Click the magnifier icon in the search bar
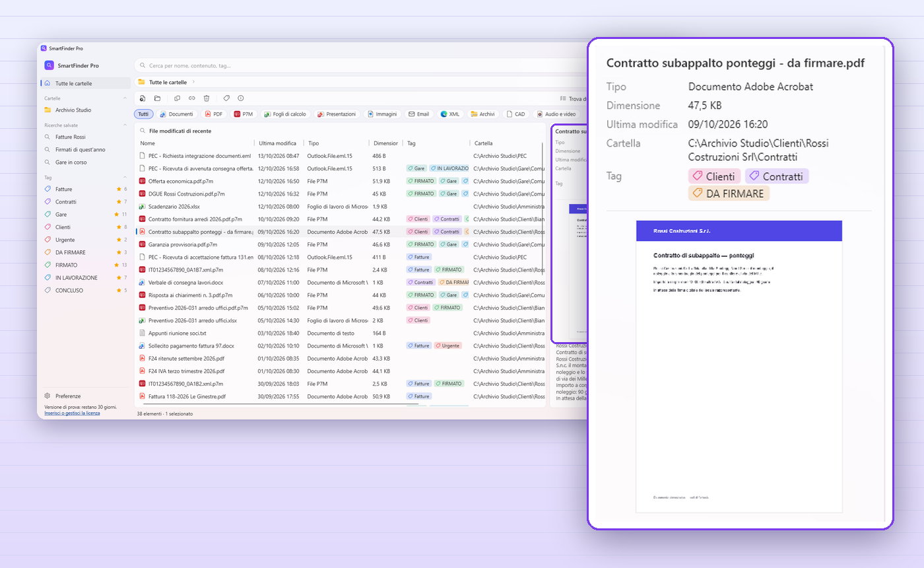924x568 pixels. coord(143,65)
